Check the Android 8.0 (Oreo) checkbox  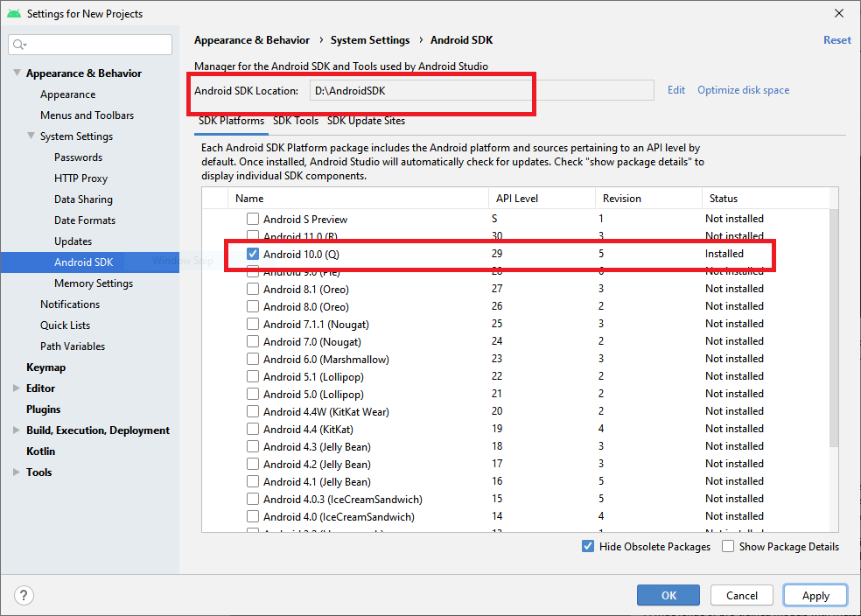tap(253, 306)
